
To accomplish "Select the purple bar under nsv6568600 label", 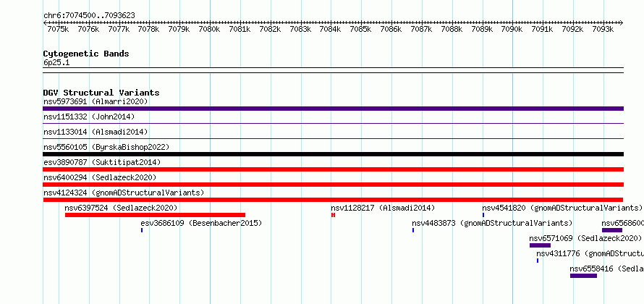I will click(612, 230).
